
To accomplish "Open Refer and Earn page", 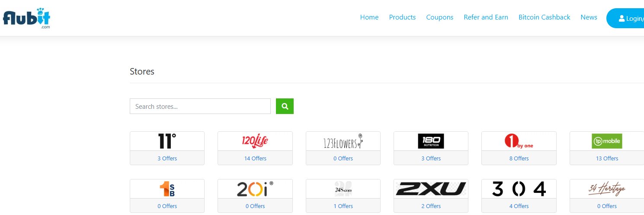I will [486, 17].
